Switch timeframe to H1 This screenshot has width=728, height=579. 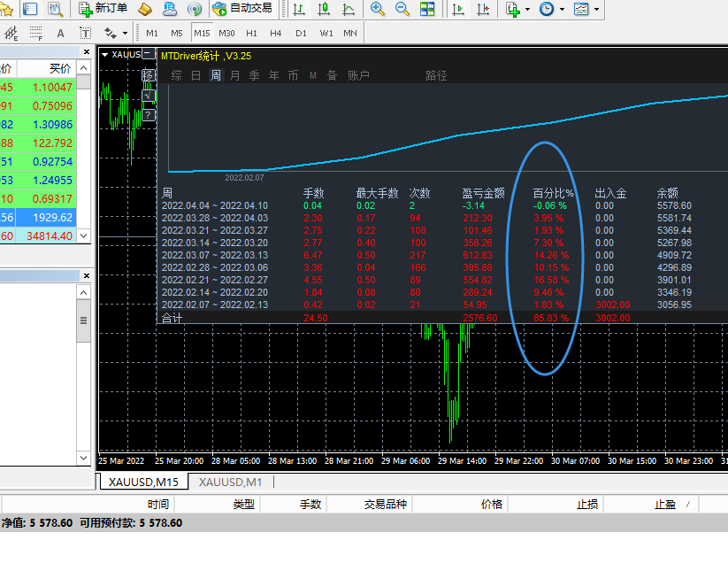point(251,33)
